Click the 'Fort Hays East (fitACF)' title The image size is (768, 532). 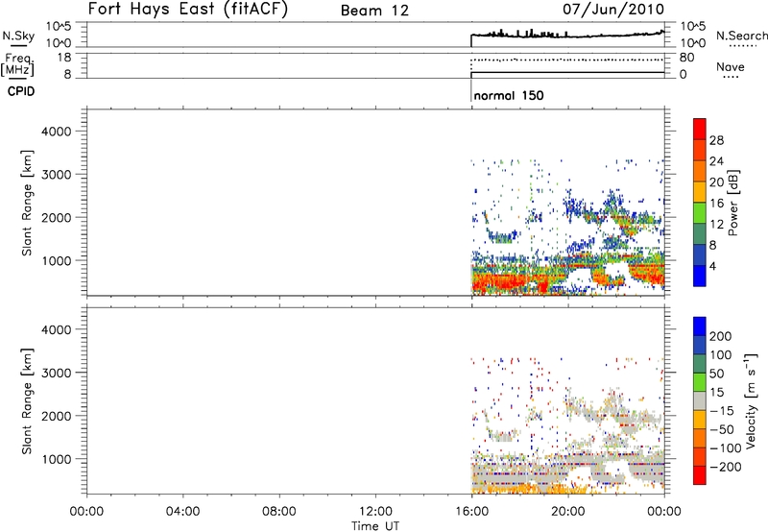[x=187, y=9]
